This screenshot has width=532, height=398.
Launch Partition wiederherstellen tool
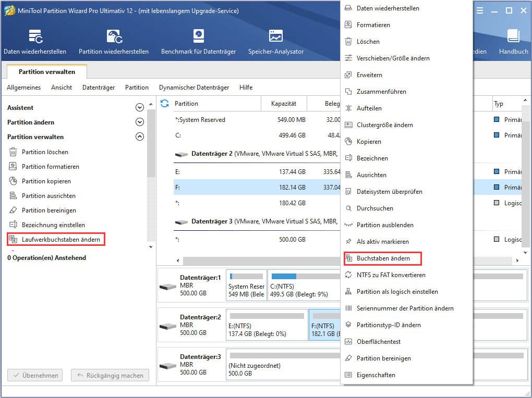tap(114, 42)
